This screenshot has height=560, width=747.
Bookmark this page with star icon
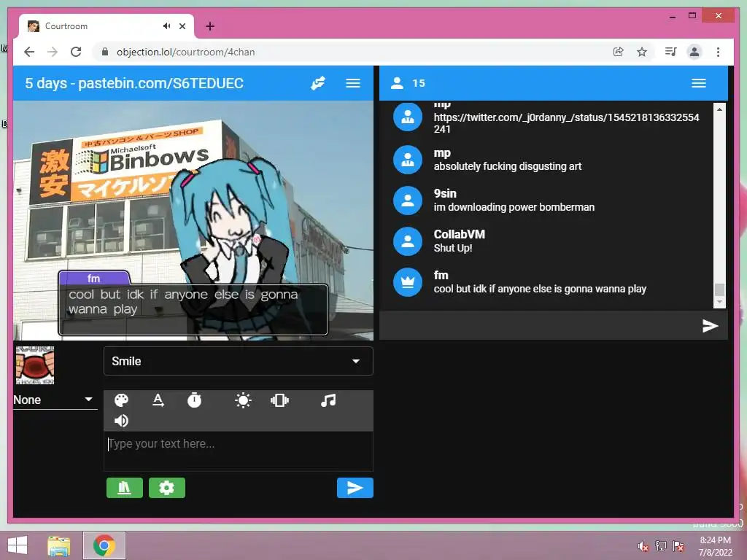642,52
